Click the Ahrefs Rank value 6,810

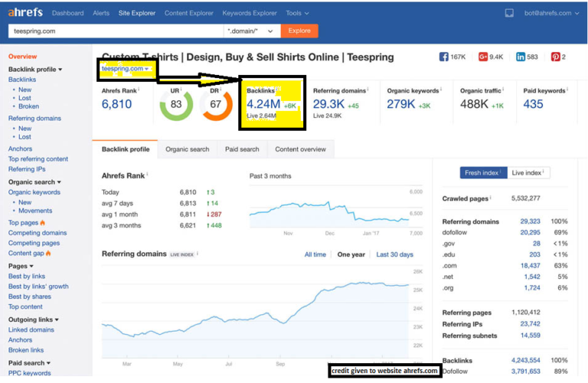click(x=116, y=104)
